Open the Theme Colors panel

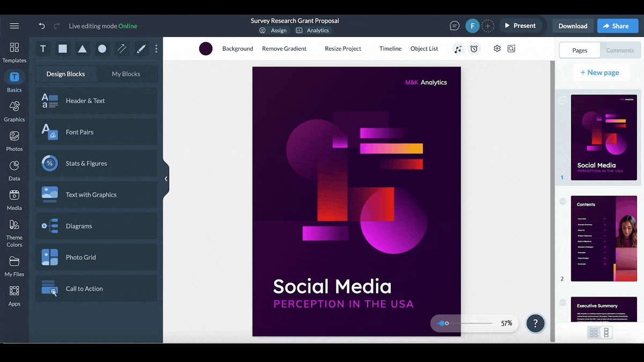click(14, 233)
